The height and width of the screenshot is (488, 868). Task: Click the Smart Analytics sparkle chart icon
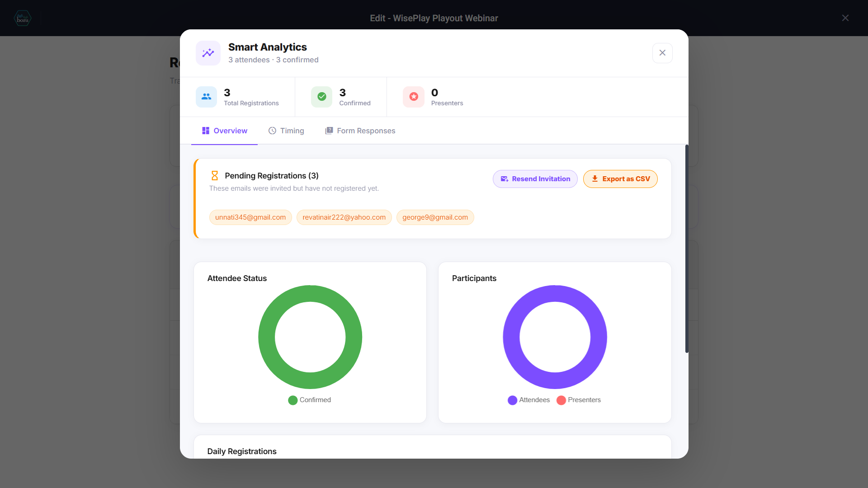(208, 53)
